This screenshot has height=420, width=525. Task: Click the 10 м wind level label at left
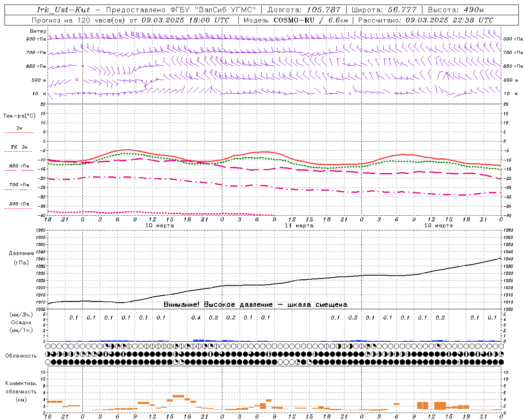tap(39, 94)
